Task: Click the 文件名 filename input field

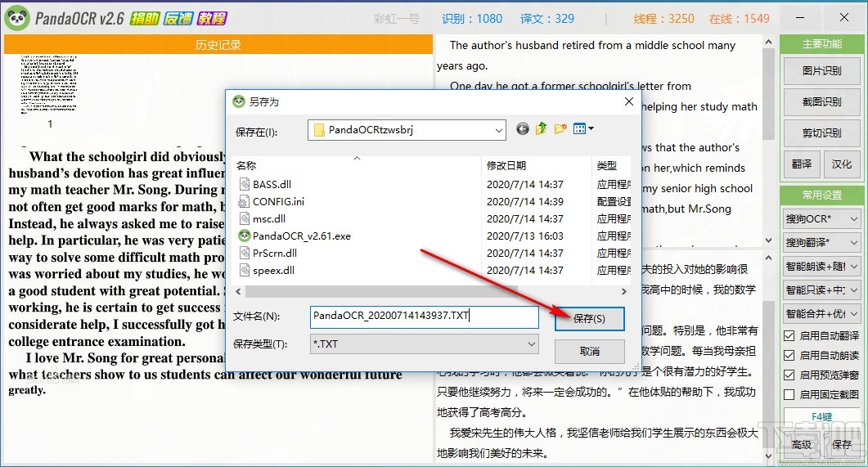Action: point(424,317)
